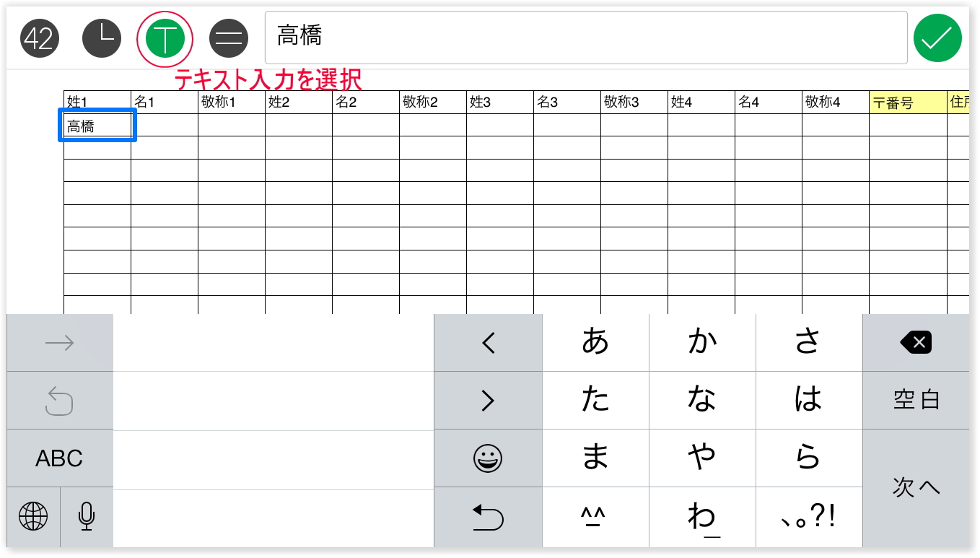Screen dimensions: 980x558
Task: Click the 姓3 column header
Action: (500, 103)
